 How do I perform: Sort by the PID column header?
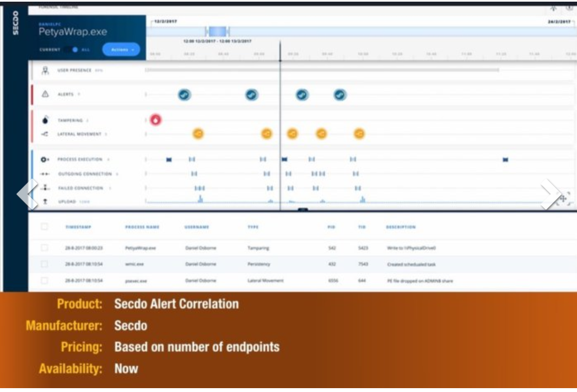coord(331,227)
